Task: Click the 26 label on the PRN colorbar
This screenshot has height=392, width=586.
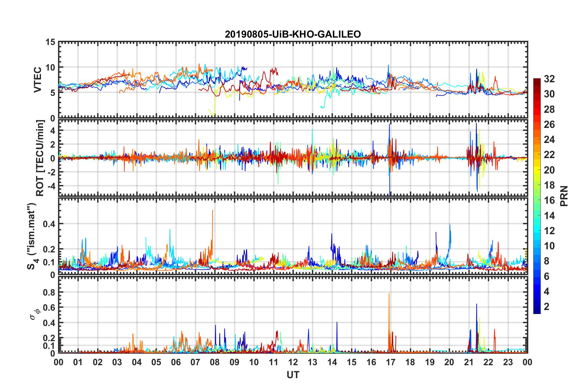Action: click(549, 125)
